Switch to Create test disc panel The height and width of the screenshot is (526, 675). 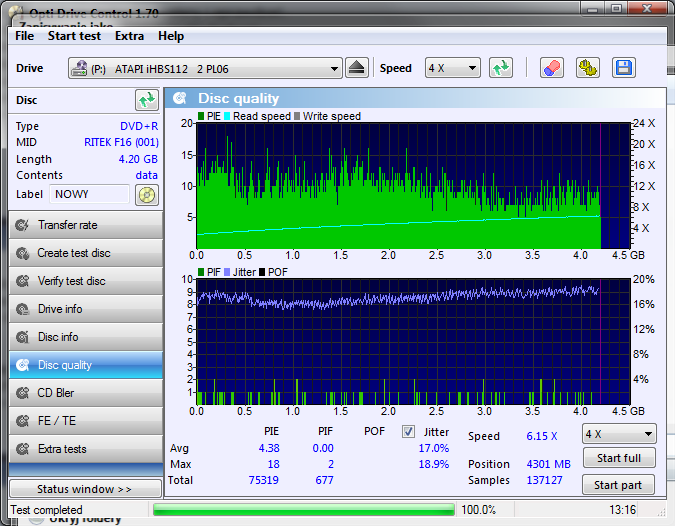(86, 253)
